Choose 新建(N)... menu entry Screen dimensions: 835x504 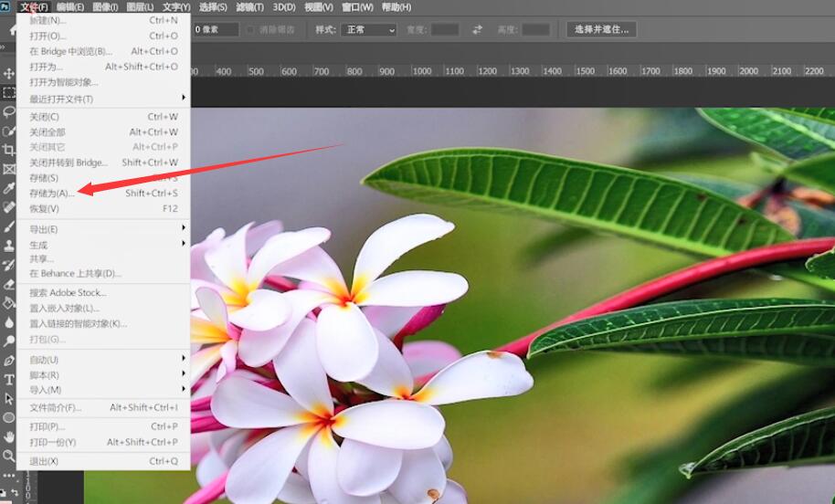tap(104, 20)
